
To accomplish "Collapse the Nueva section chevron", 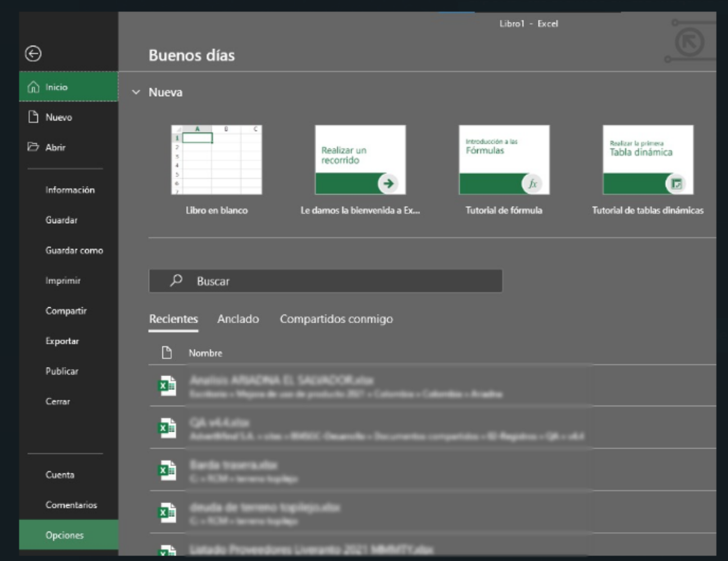I will [136, 92].
